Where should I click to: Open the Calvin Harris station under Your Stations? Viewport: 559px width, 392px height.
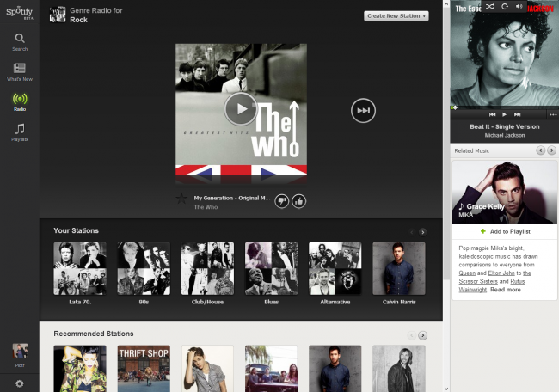(x=399, y=269)
